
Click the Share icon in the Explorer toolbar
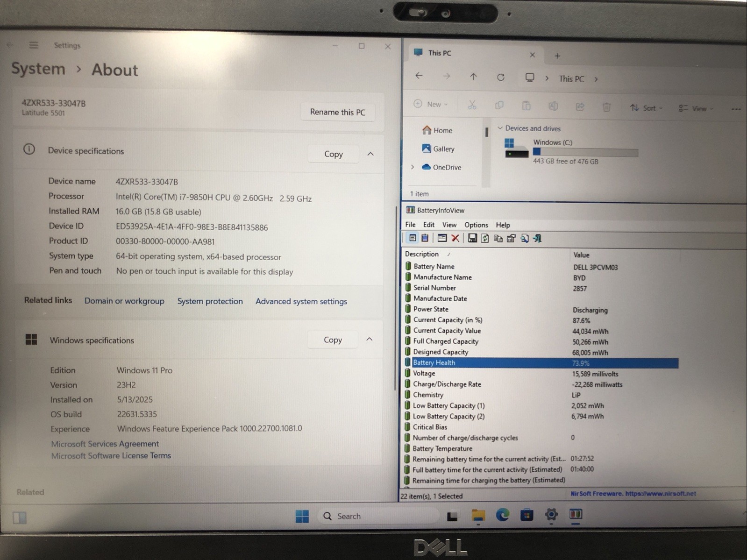pyautogui.click(x=580, y=106)
